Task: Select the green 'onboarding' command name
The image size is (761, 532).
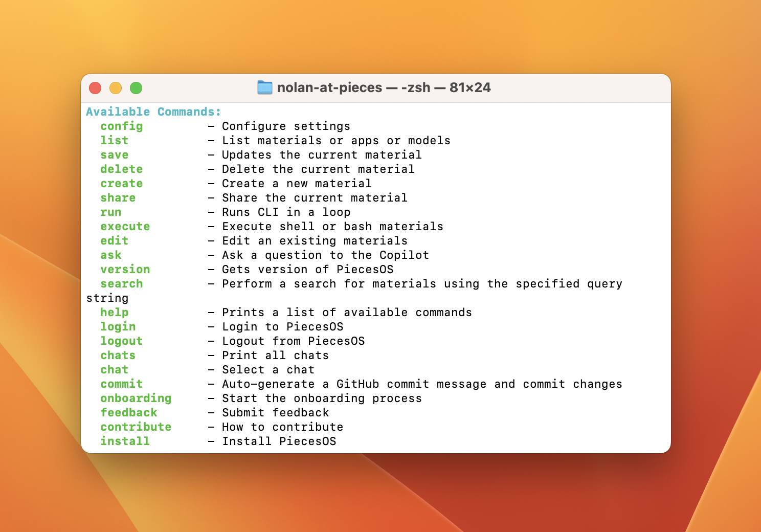Action: coord(136,398)
